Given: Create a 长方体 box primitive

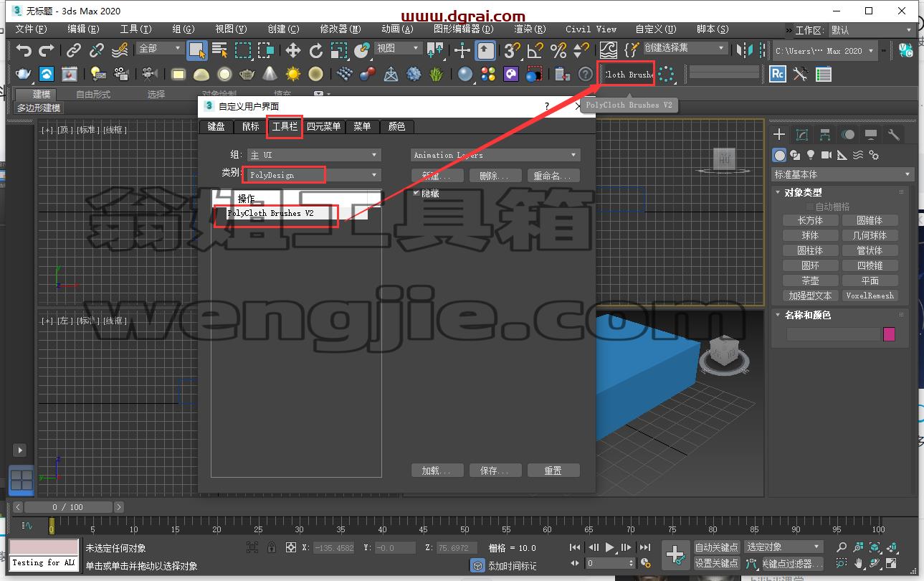Looking at the screenshot, I should point(810,220).
